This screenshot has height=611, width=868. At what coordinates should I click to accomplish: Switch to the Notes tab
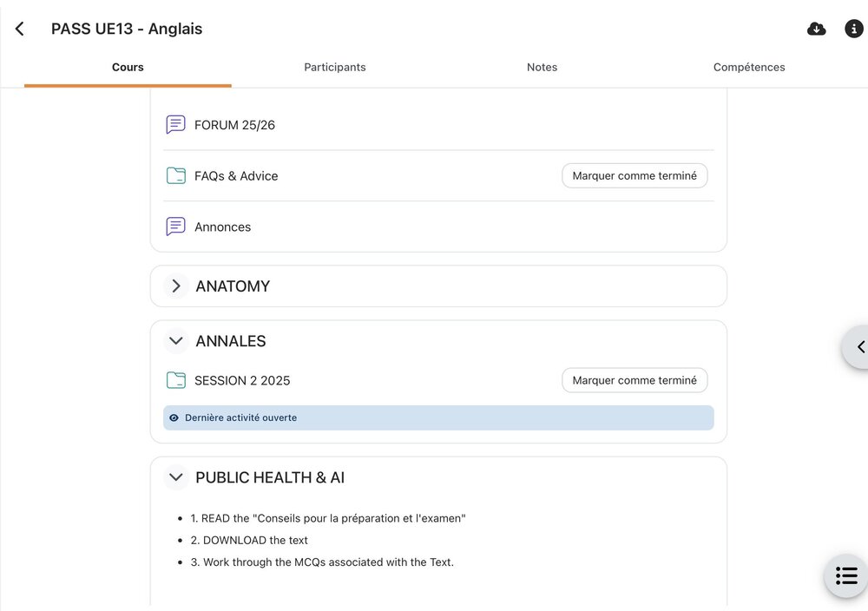pos(542,67)
